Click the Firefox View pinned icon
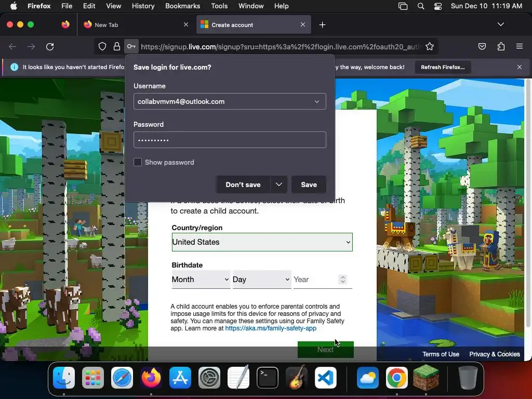 point(65,24)
